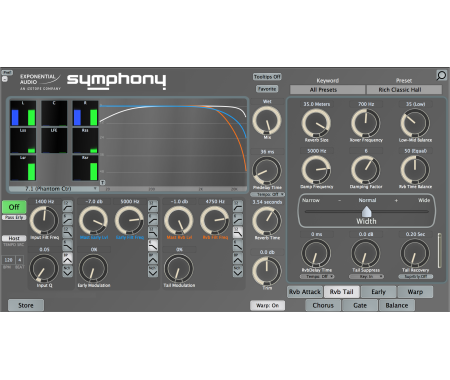This screenshot has height=380, width=450.
Task: Toggle the Tooltips Off button
Action: point(267,77)
